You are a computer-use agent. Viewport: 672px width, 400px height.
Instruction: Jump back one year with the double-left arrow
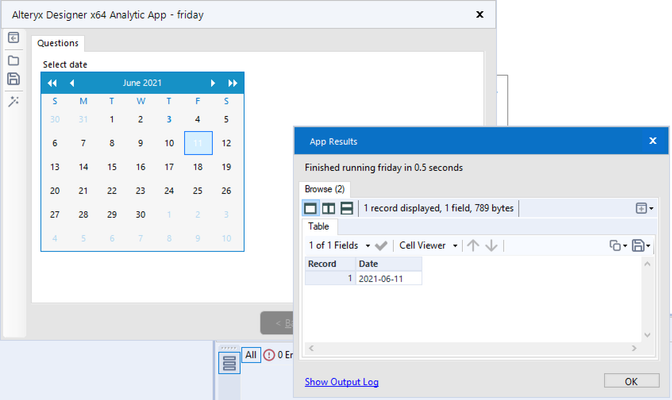[x=52, y=83]
